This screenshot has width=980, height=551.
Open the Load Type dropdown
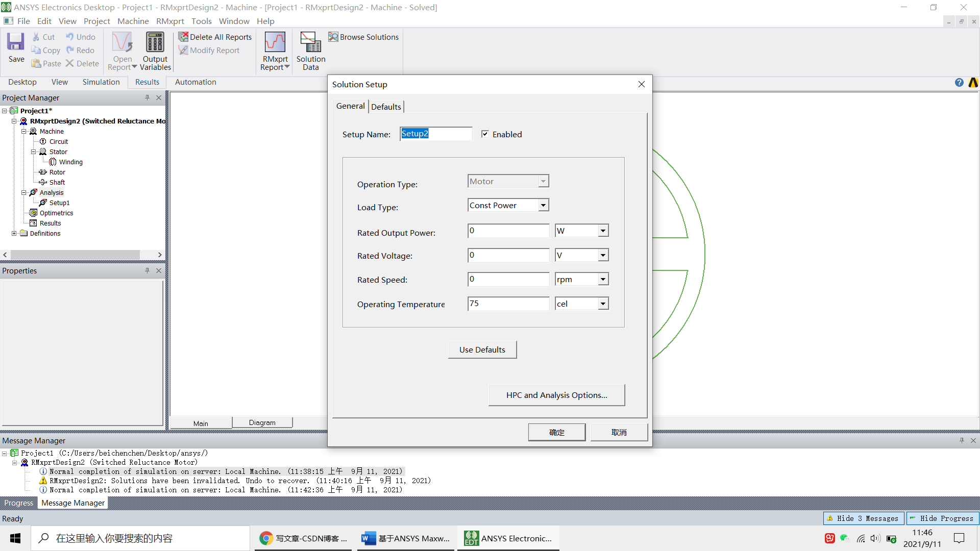544,205
